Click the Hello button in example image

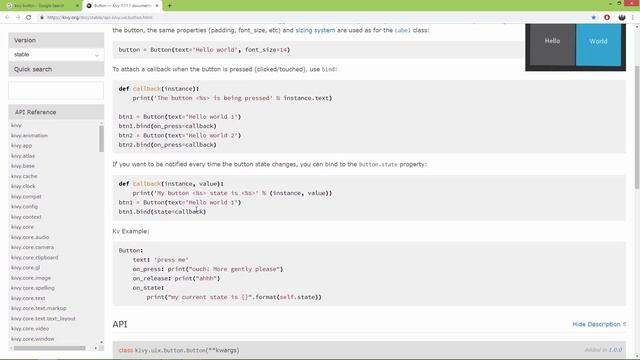point(552,44)
